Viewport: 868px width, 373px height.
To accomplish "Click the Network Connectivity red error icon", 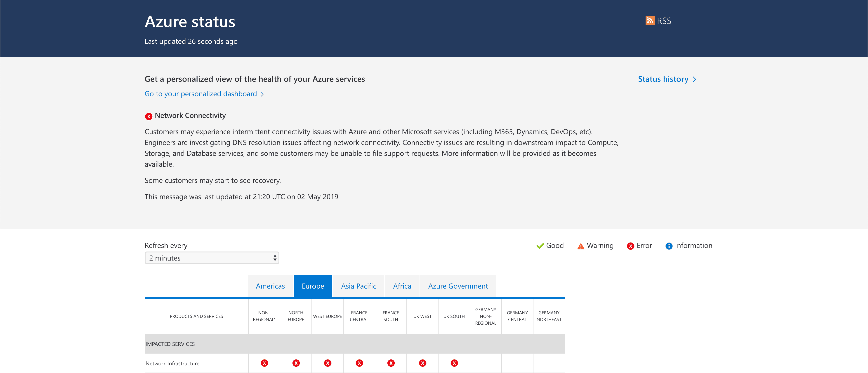I will (x=149, y=117).
